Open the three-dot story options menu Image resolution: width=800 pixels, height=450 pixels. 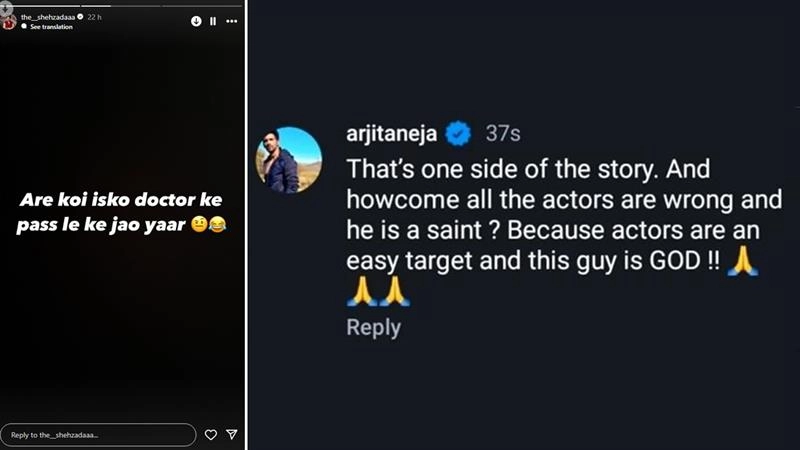pos(232,20)
